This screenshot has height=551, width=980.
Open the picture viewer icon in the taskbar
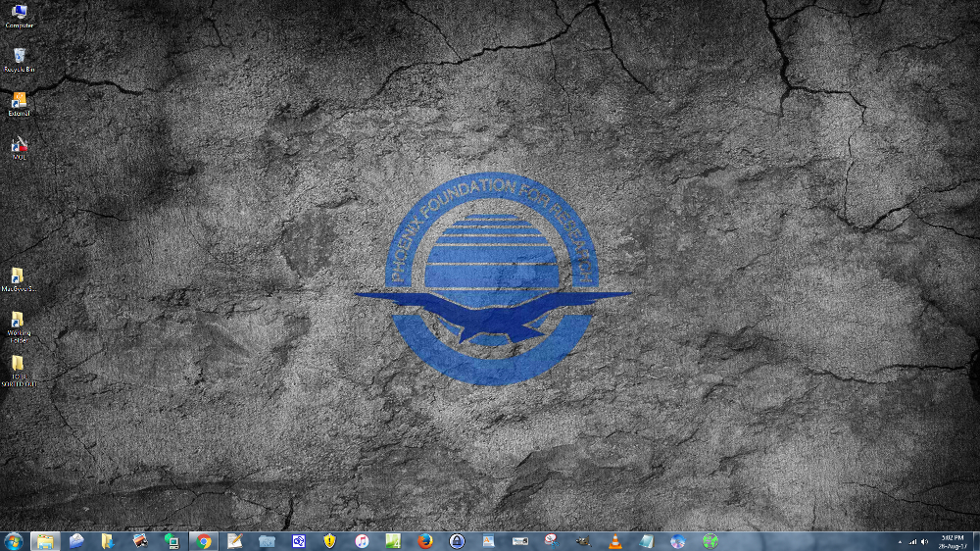click(488, 541)
